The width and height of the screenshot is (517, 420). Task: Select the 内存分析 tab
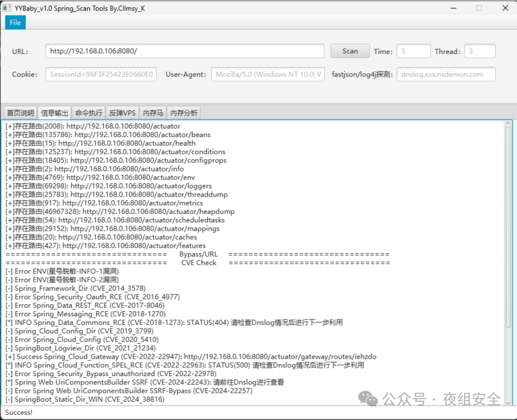pyautogui.click(x=184, y=113)
